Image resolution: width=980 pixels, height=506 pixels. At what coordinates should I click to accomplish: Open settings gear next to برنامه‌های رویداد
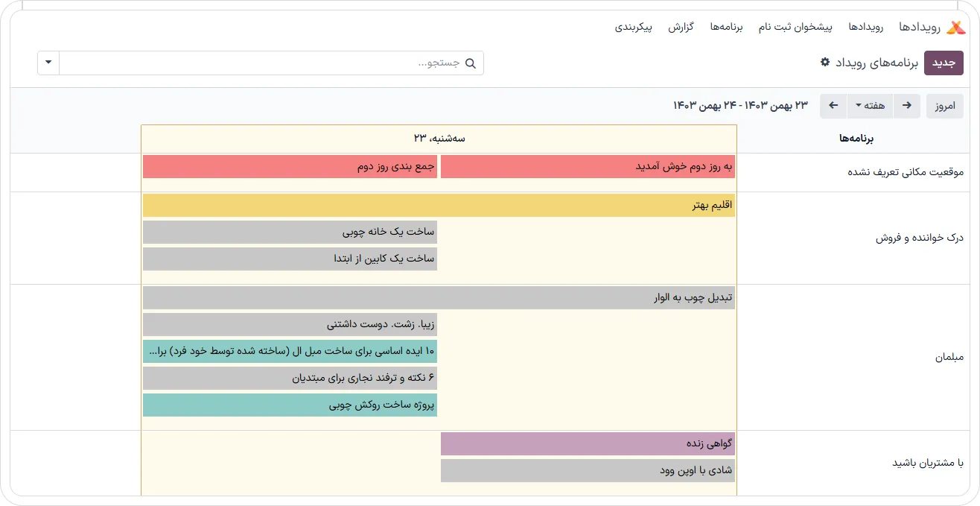click(824, 63)
